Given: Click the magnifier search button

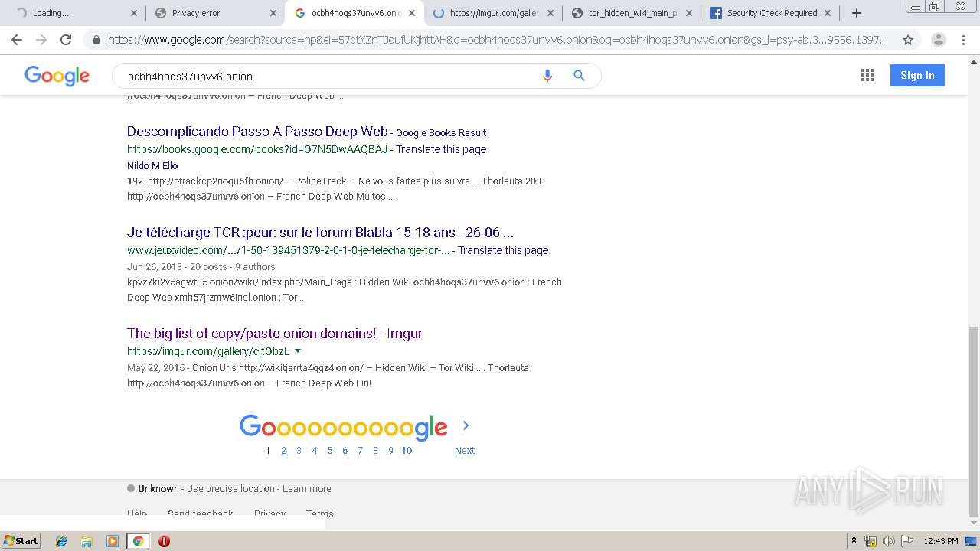Looking at the screenshot, I should click(579, 76).
